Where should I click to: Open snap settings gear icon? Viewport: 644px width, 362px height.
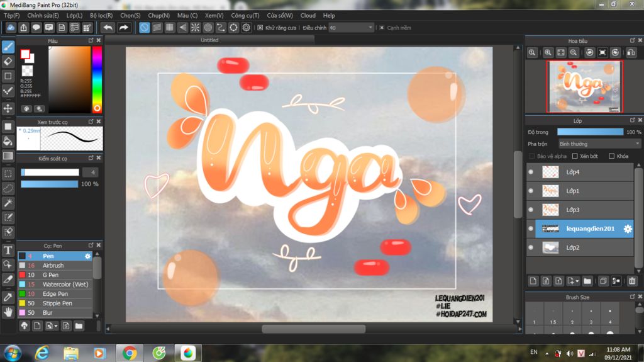(246, 28)
